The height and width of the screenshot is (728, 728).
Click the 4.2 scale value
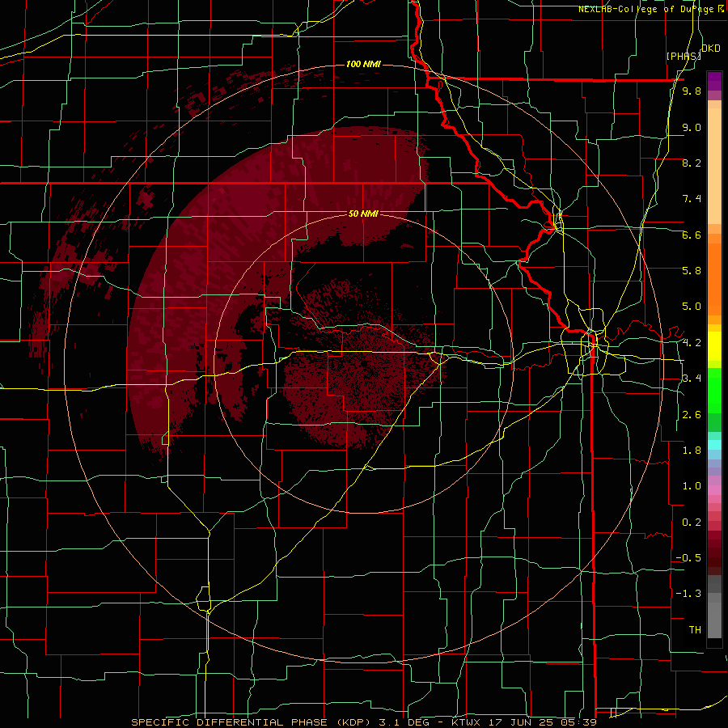click(692, 343)
